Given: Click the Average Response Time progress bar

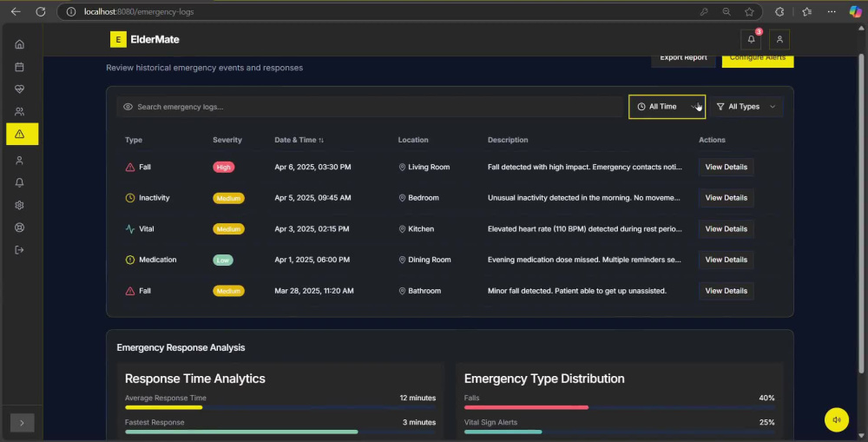Looking at the screenshot, I should [x=280, y=407].
